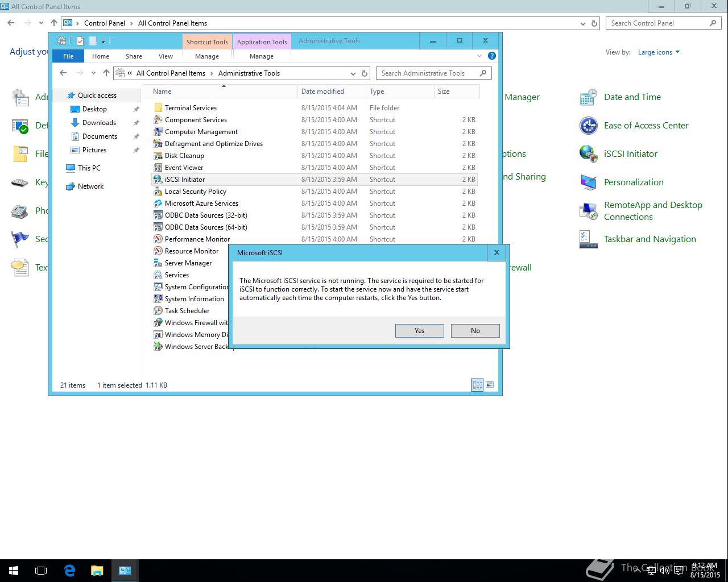Select the Computer Management icon
Screen dimensions: 728x582
point(158,132)
